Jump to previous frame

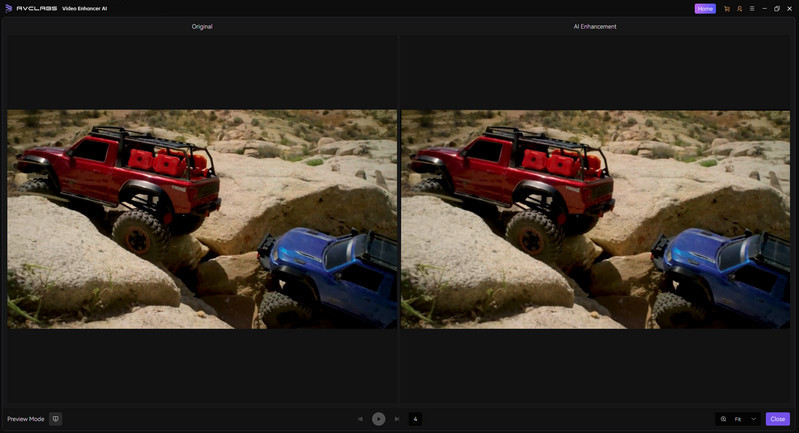(360, 419)
